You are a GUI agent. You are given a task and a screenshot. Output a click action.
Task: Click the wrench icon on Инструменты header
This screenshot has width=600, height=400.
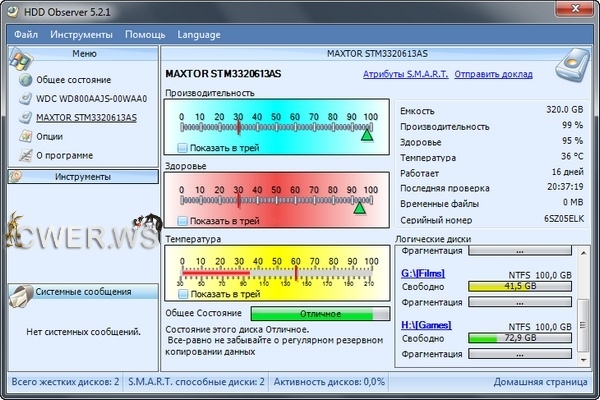17,177
